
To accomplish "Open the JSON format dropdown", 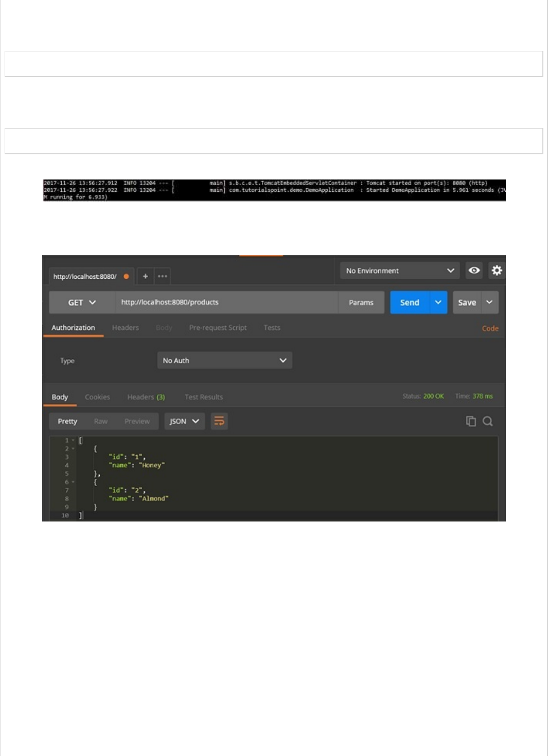I will (x=185, y=421).
